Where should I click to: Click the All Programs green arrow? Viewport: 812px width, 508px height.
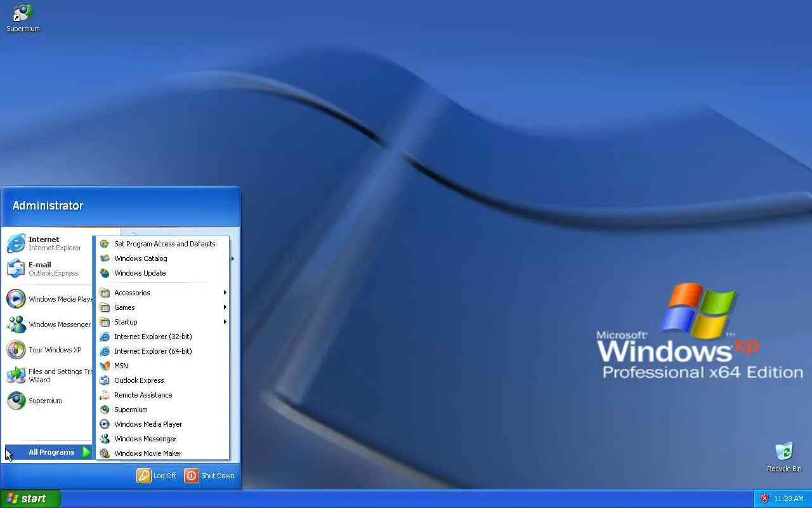[87, 452]
